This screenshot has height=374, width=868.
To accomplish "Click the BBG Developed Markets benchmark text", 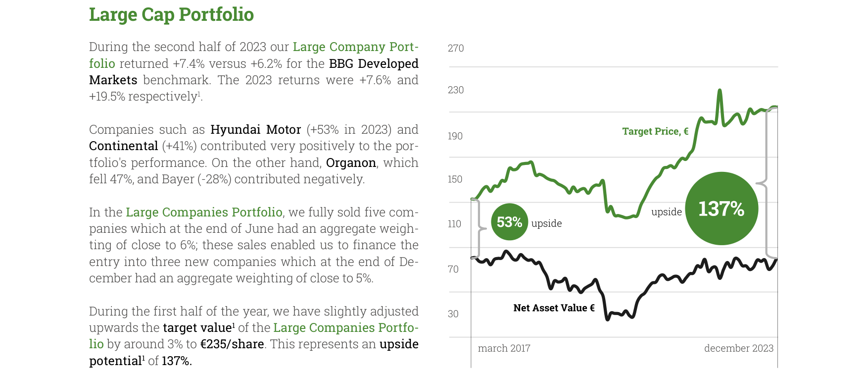I will 374,63.
